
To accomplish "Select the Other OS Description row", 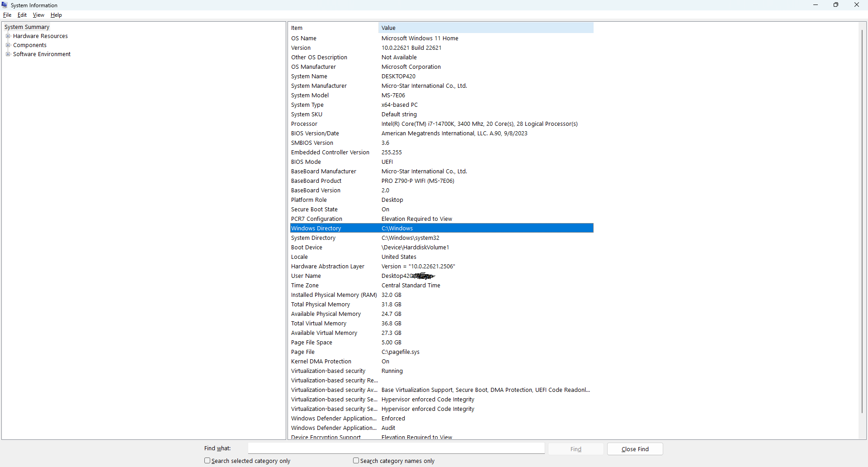I will click(x=442, y=57).
